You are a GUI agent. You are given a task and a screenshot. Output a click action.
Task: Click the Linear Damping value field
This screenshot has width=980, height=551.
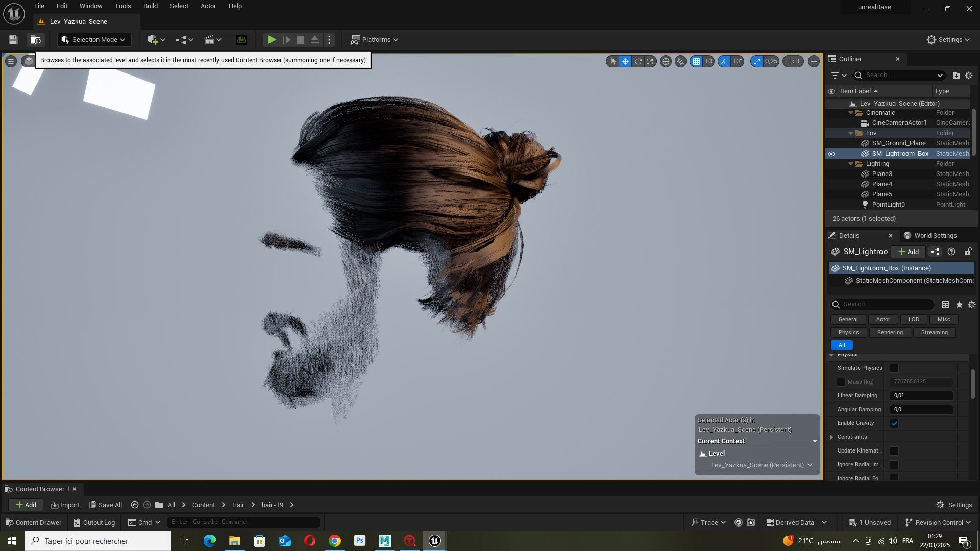pos(921,396)
